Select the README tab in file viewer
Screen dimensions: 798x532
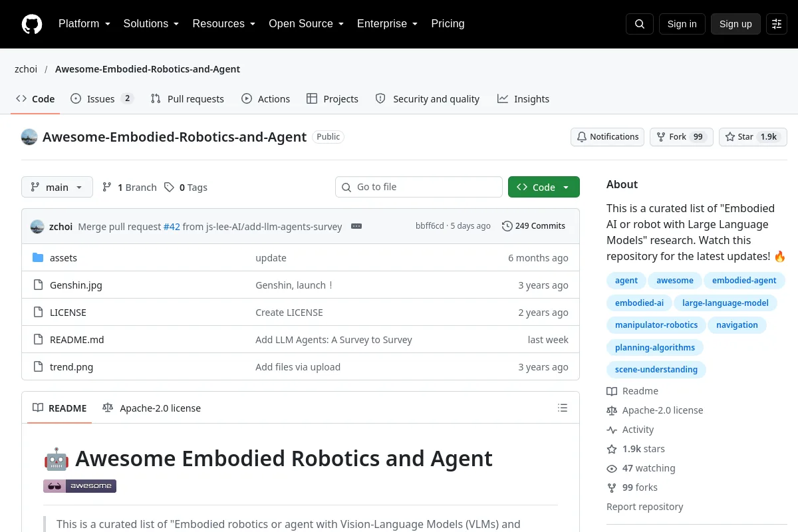click(x=59, y=408)
